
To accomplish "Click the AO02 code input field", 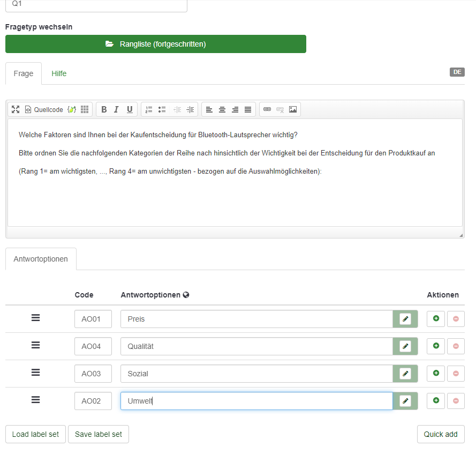I will (93, 401).
